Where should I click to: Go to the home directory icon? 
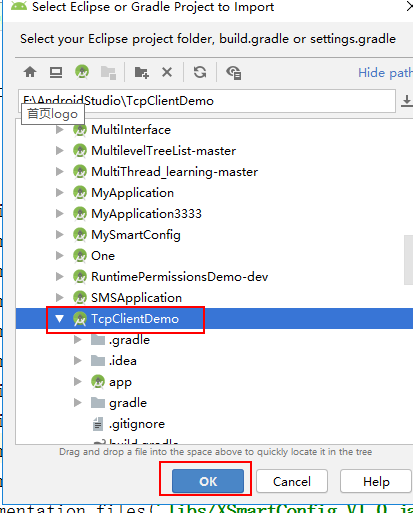(30, 72)
